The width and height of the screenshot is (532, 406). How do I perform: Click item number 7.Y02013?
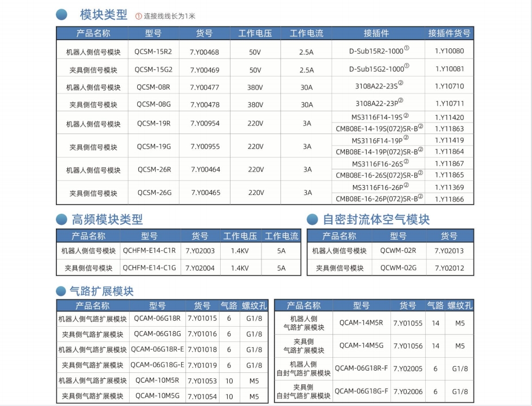click(x=449, y=251)
